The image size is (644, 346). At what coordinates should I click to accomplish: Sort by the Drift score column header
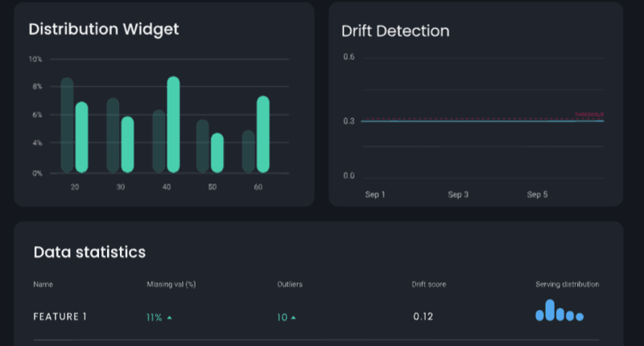(x=429, y=285)
